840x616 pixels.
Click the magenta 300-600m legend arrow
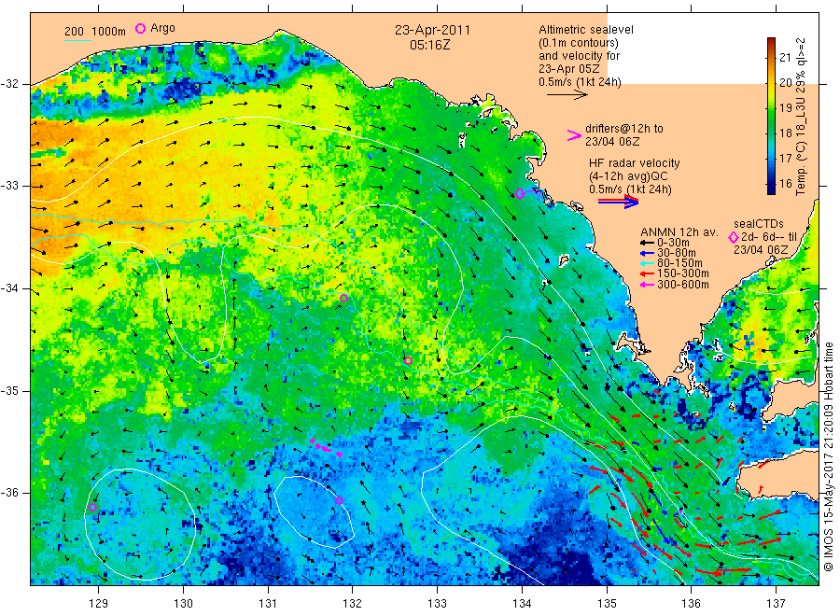pos(647,285)
